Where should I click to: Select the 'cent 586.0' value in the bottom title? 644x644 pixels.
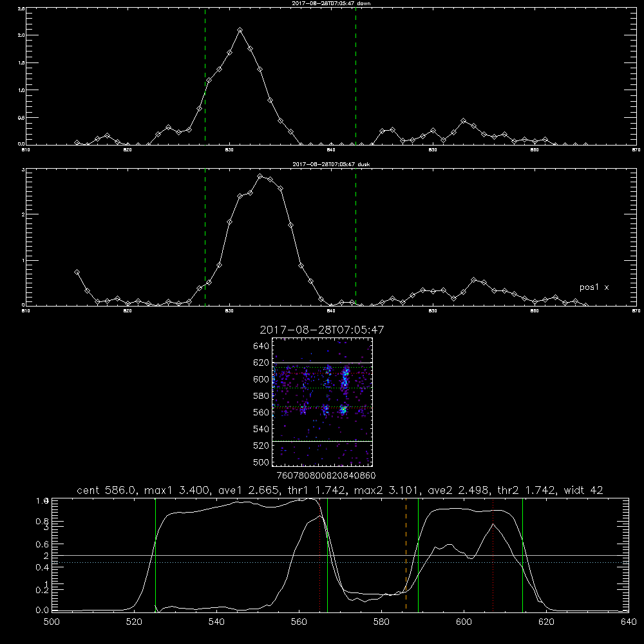[107, 490]
